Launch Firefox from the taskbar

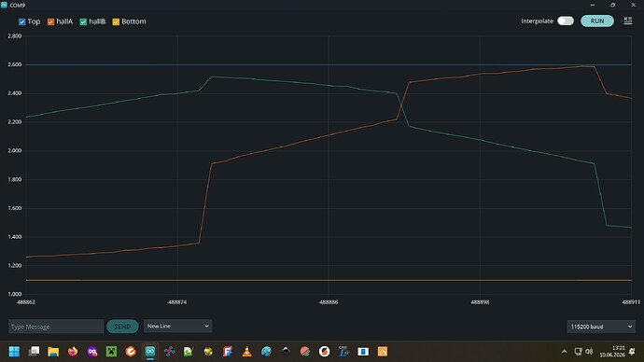(x=73, y=352)
